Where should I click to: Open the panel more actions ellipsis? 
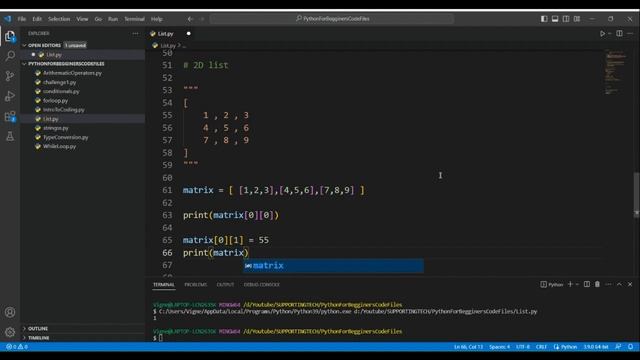[x=608, y=284]
